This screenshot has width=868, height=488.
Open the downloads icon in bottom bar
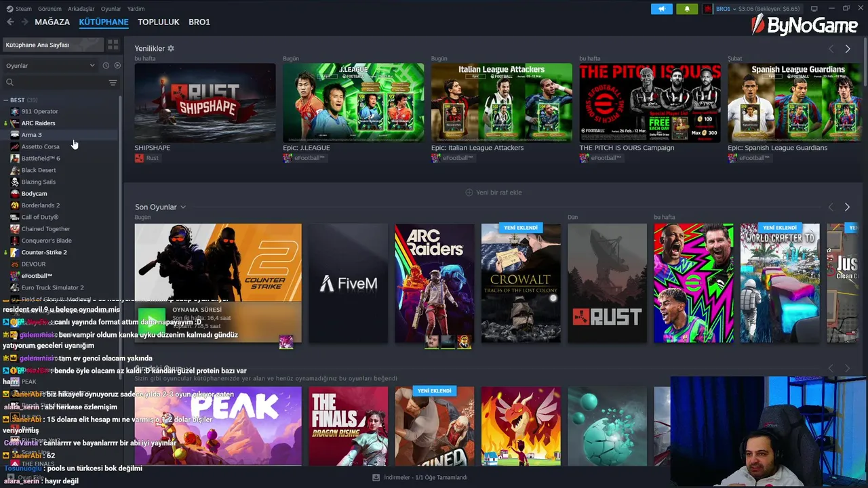(376, 477)
